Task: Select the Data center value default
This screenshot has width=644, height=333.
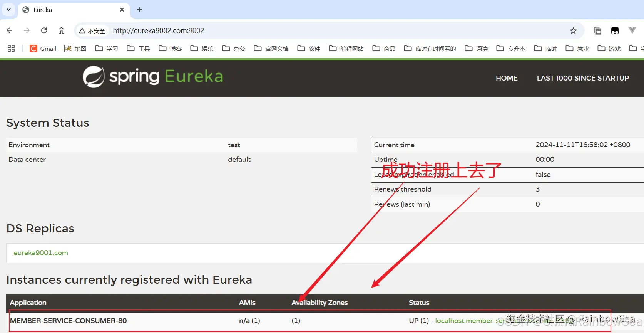Action: point(239,160)
